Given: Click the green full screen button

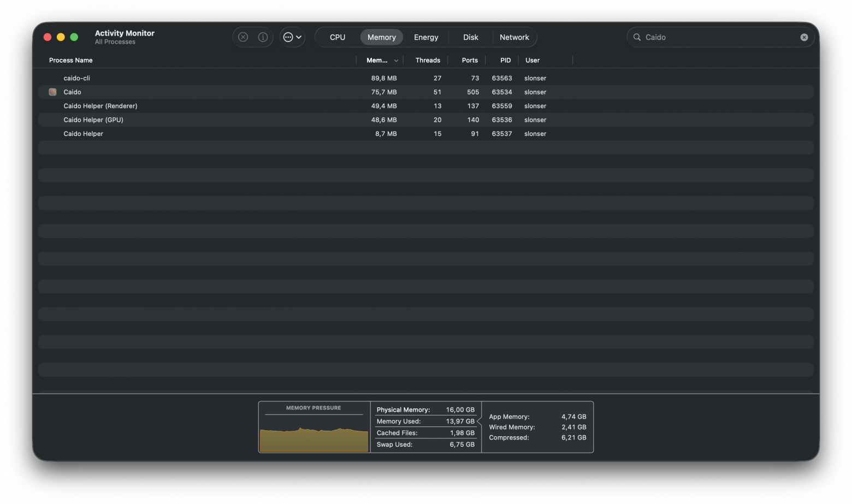Looking at the screenshot, I should [x=74, y=37].
